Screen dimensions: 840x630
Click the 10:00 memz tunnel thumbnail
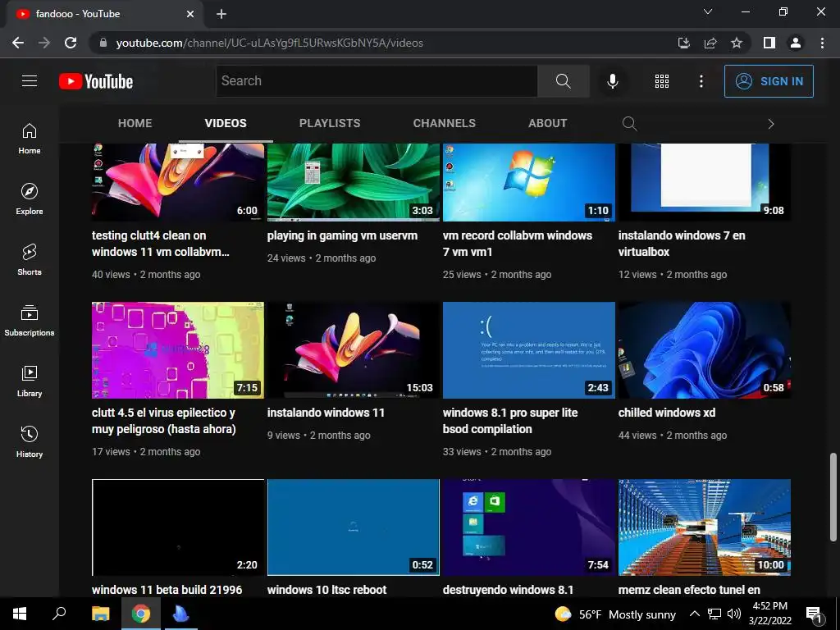click(x=705, y=527)
